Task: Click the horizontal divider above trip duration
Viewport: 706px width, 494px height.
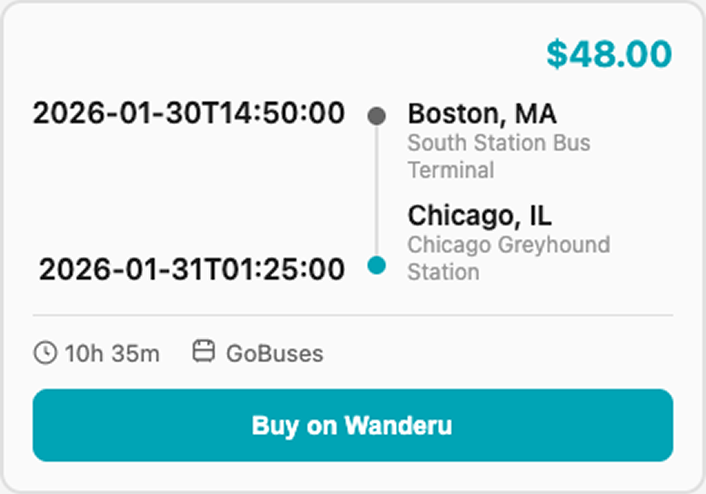Action: (352, 315)
